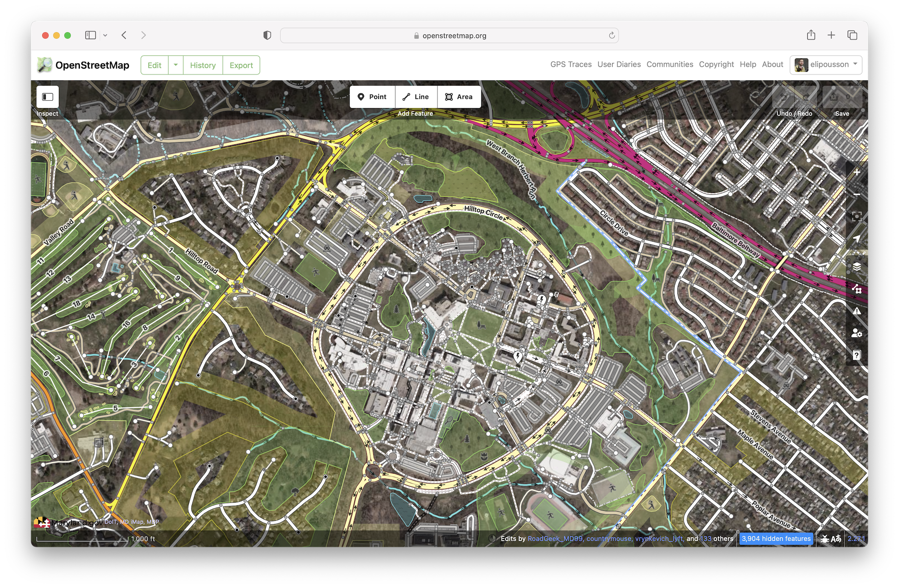
Task: Open the History tab
Action: click(x=203, y=65)
